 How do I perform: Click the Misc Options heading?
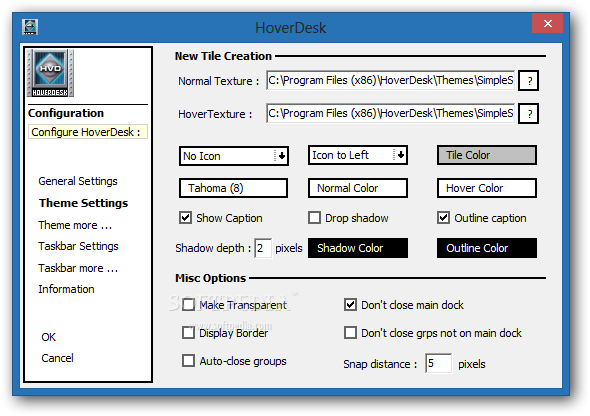[210, 278]
